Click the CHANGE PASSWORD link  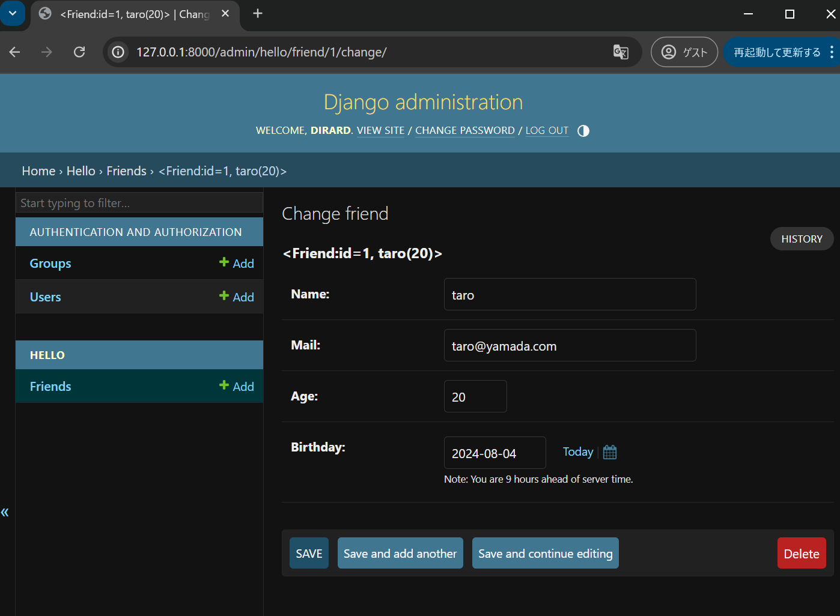click(465, 130)
